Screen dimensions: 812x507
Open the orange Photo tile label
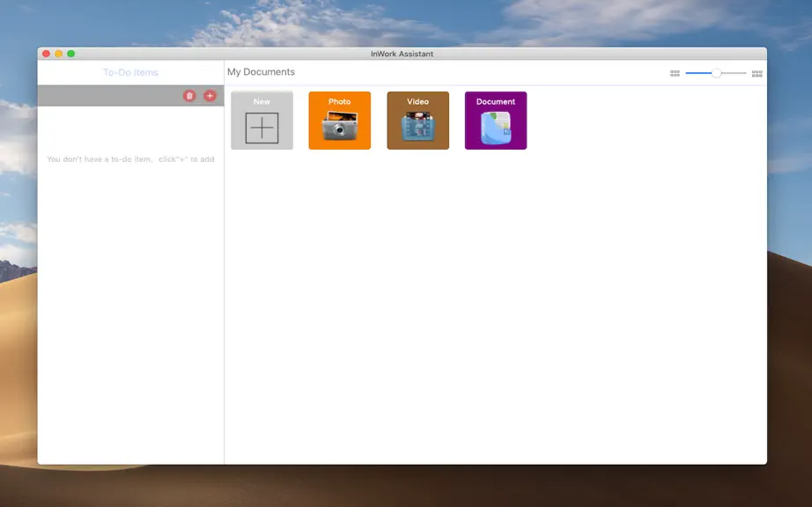point(340,101)
